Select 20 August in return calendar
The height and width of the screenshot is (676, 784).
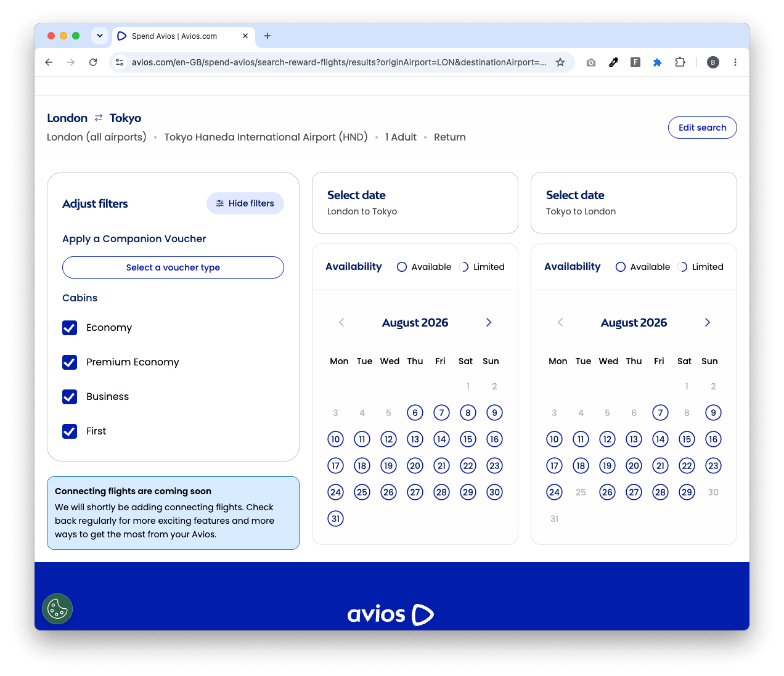tap(634, 466)
